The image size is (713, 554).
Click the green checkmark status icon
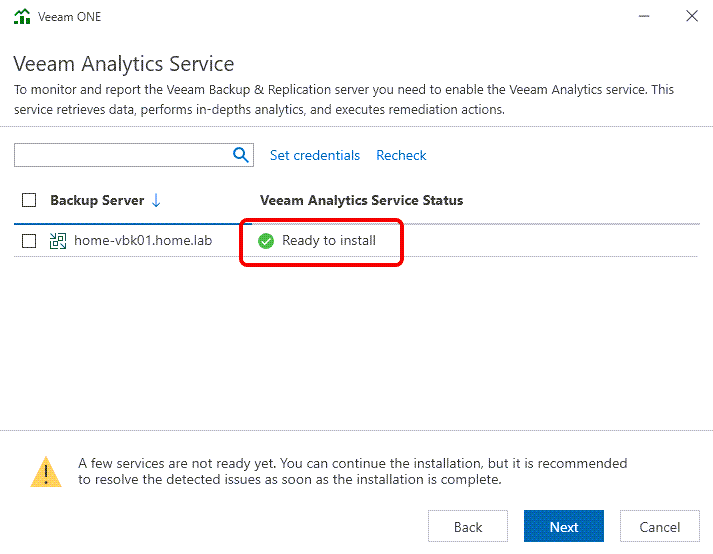tap(266, 241)
